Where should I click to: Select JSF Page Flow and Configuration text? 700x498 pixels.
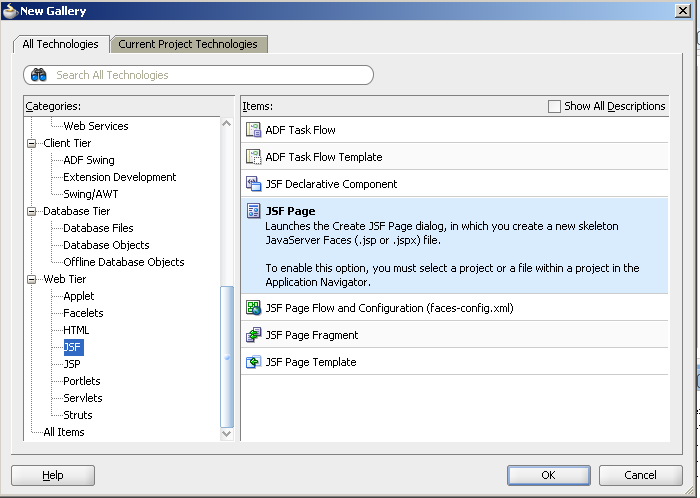point(389,308)
